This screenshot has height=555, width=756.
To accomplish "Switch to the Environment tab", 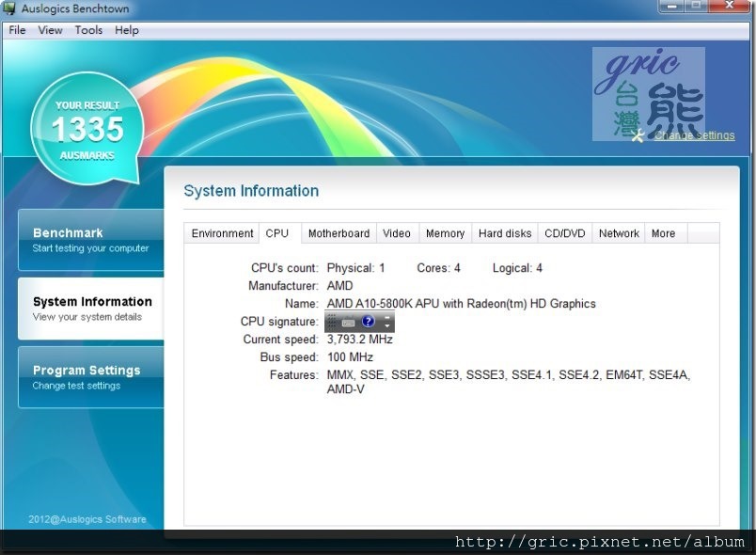I will coord(222,233).
